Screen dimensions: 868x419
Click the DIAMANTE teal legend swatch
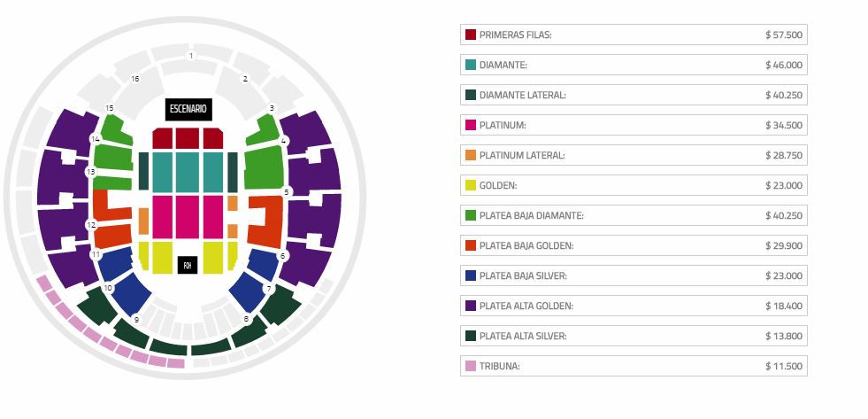(x=470, y=65)
